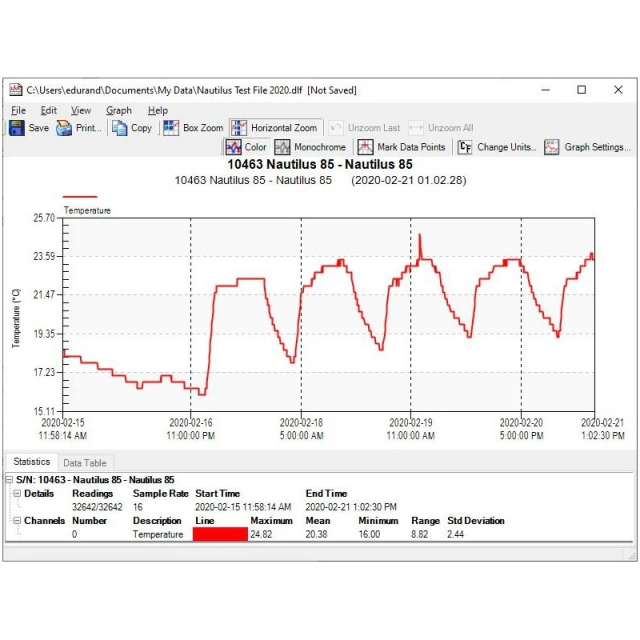Collapse the S/N 10463 tree node
Image resolution: width=640 pixels, height=640 pixels.
click(x=9, y=481)
